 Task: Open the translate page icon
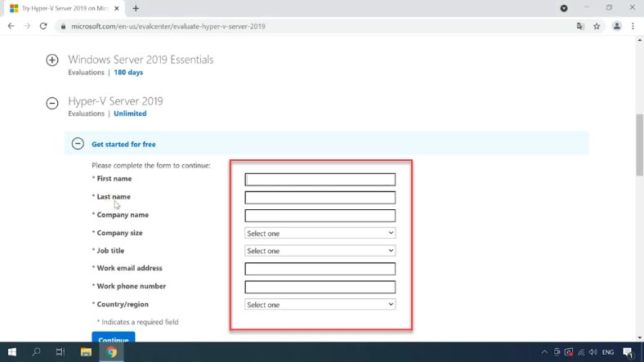point(580,26)
